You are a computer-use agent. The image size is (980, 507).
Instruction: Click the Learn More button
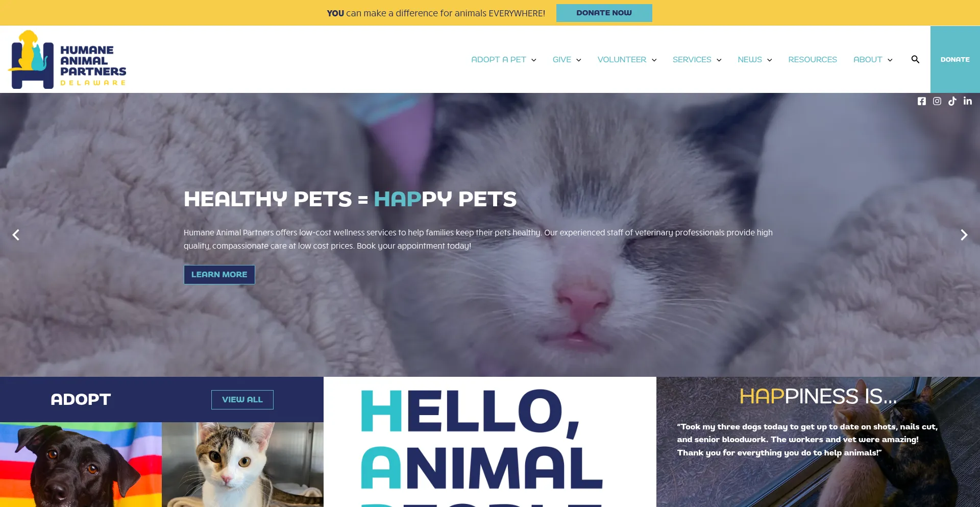tap(219, 275)
